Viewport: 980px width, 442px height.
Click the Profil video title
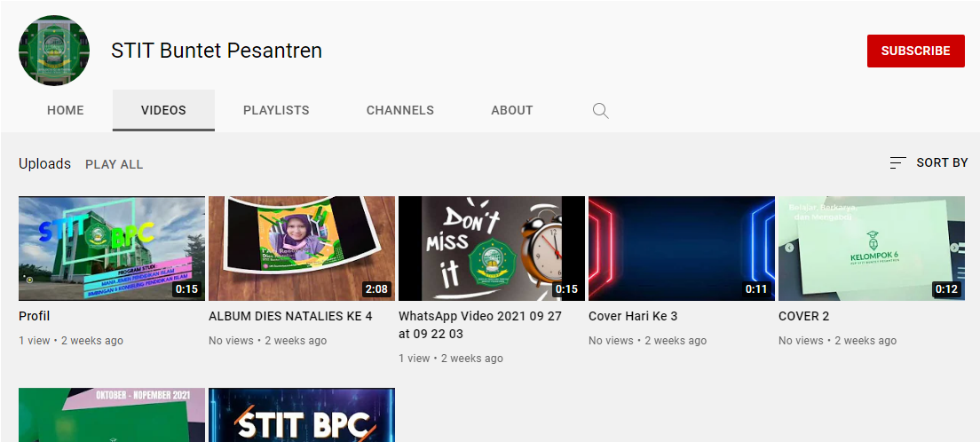tap(35, 316)
